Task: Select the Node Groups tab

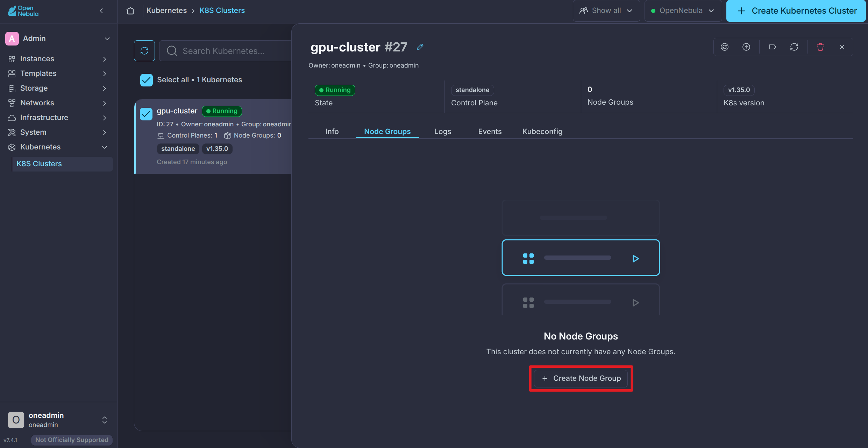Action: [x=387, y=132]
